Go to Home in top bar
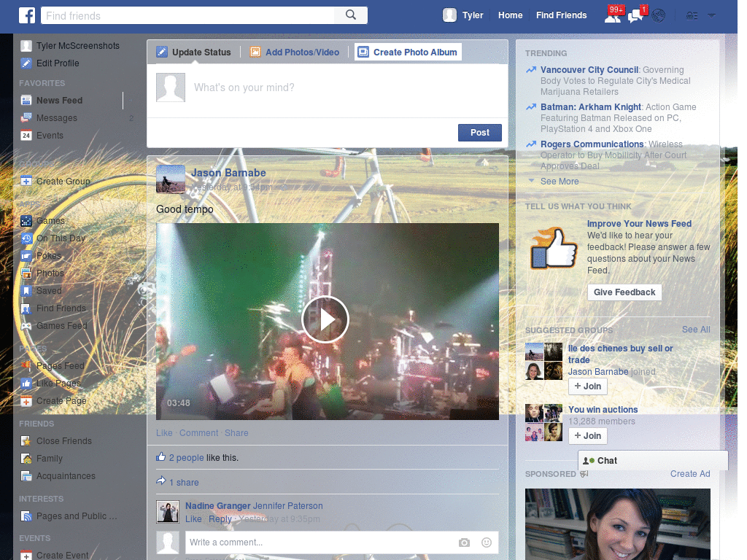The height and width of the screenshot is (560, 747). tap(510, 15)
